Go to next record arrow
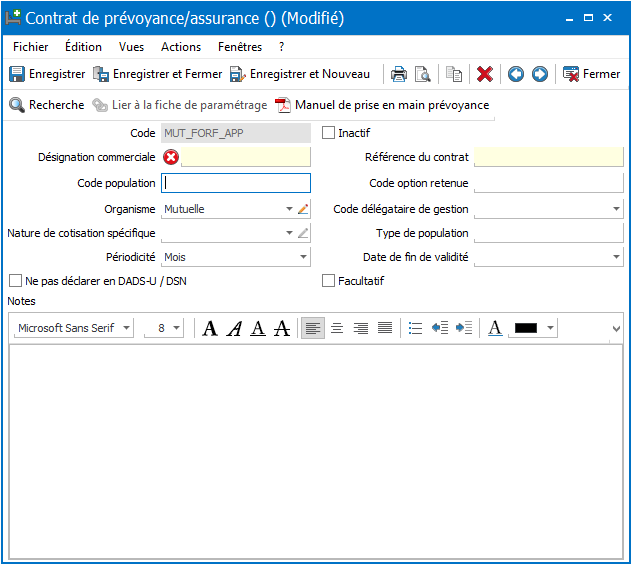Screen dimensions: 632x565 tap(540, 74)
